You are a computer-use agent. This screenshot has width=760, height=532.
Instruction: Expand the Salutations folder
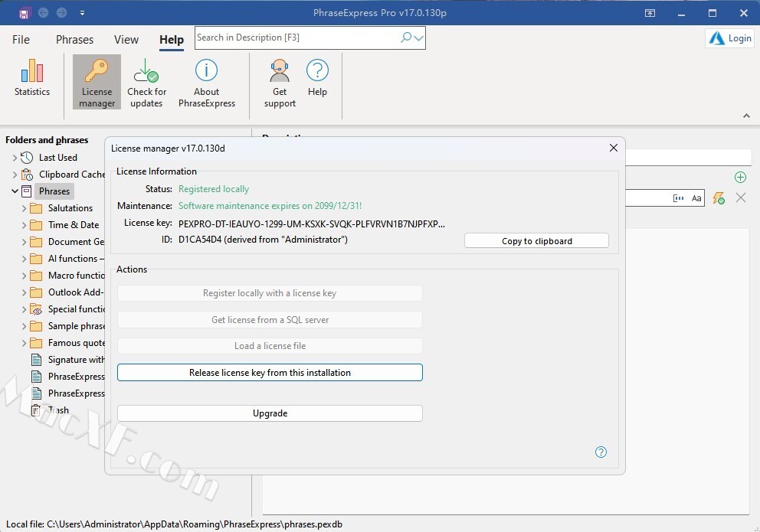coord(24,208)
